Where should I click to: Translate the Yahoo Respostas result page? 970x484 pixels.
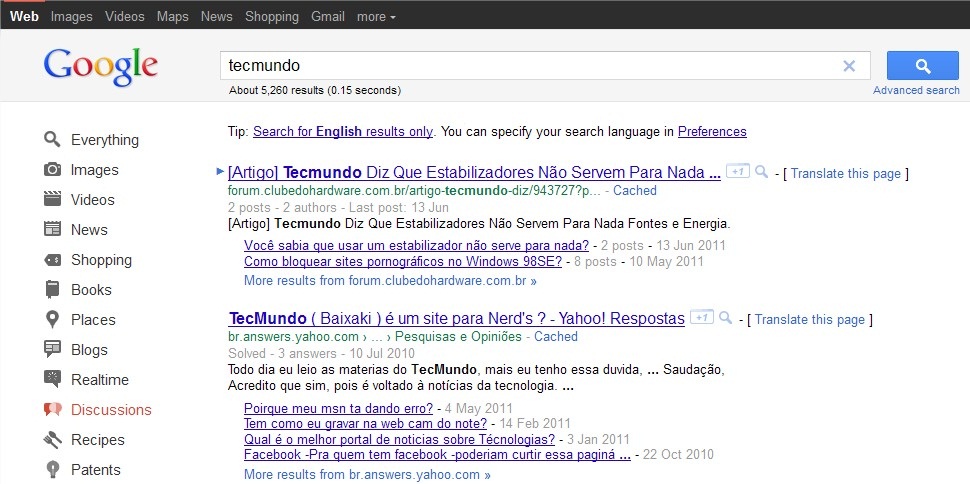coord(810,320)
